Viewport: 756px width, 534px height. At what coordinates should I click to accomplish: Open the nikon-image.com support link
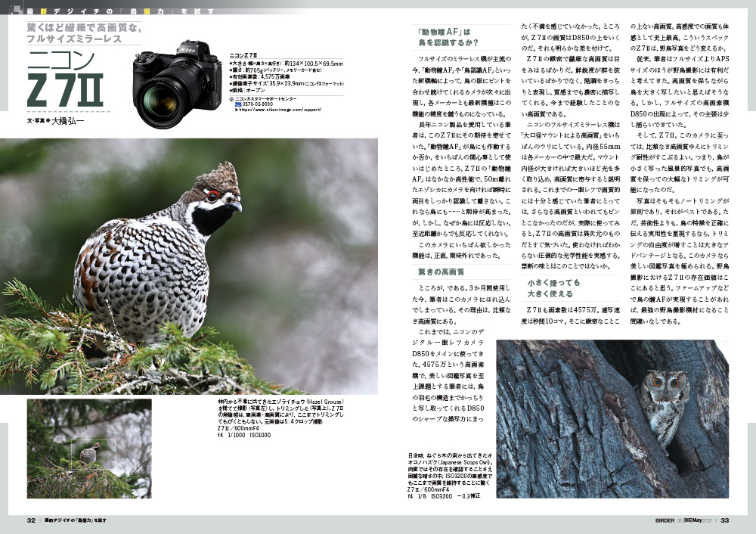(x=280, y=110)
